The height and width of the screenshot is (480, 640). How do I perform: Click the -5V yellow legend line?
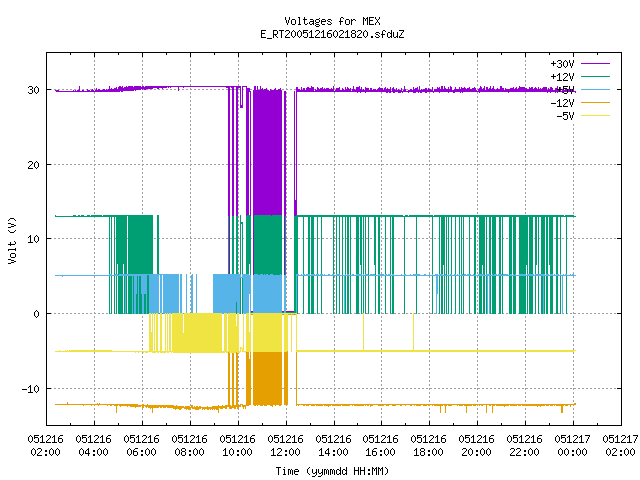point(595,116)
